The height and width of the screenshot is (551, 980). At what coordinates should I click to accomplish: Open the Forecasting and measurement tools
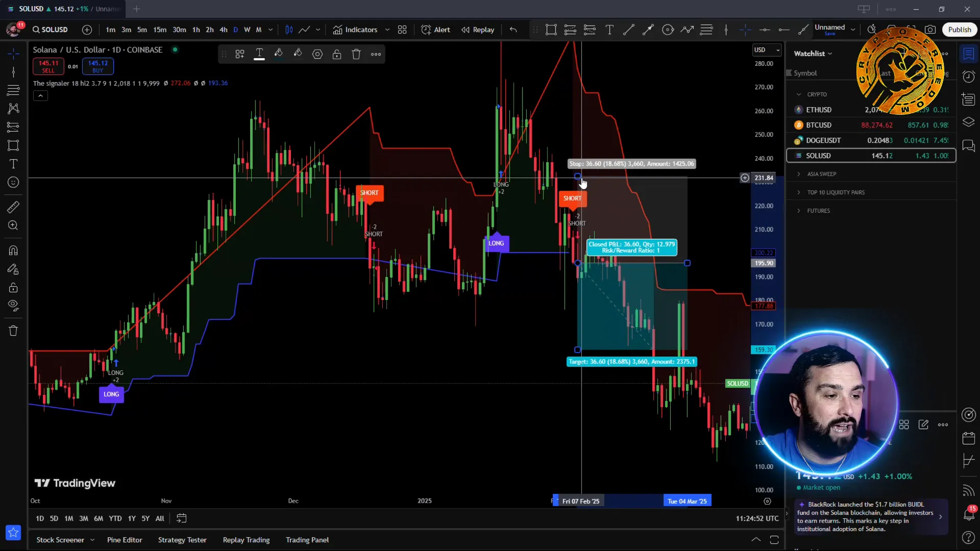(x=14, y=127)
